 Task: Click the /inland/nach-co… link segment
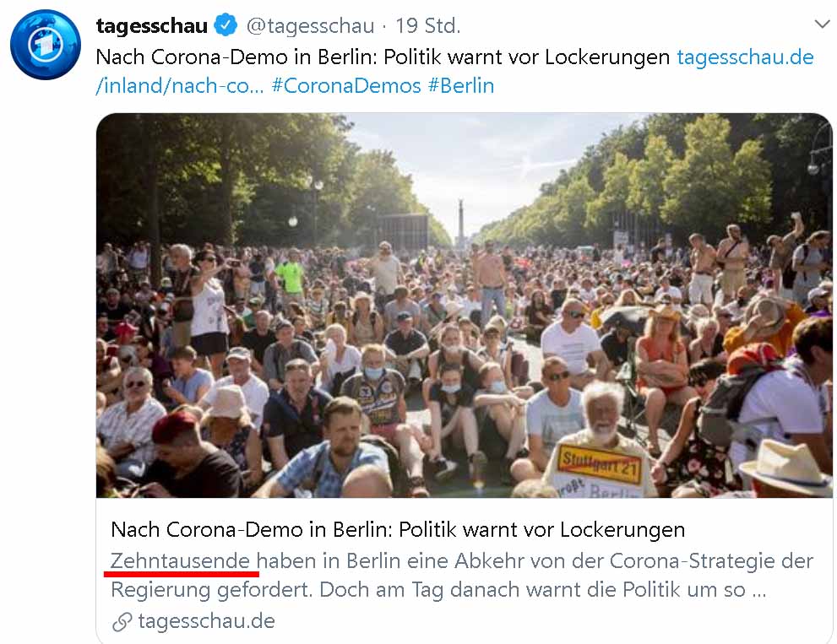click(x=180, y=85)
